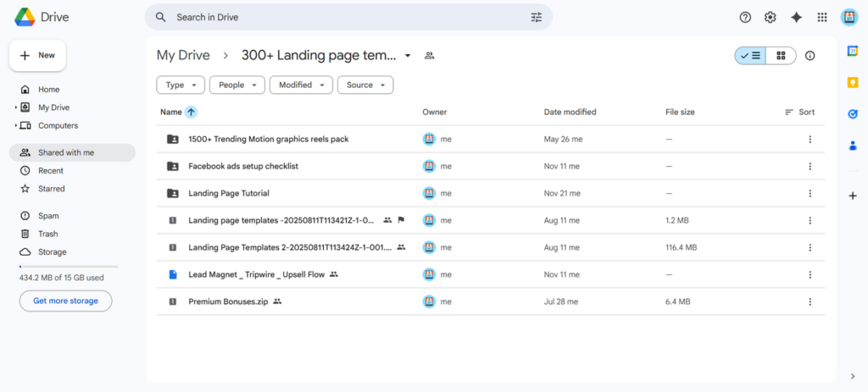This screenshot has width=868, height=392.
Task: Open the Modified filter dropdown
Action: (301, 85)
